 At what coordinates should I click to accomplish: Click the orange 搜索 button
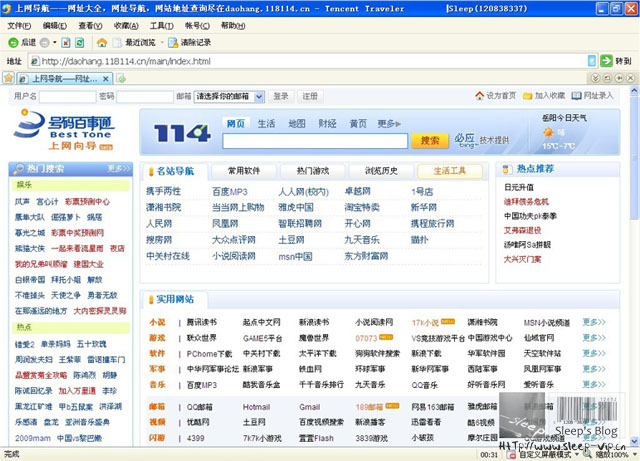click(x=430, y=141)
